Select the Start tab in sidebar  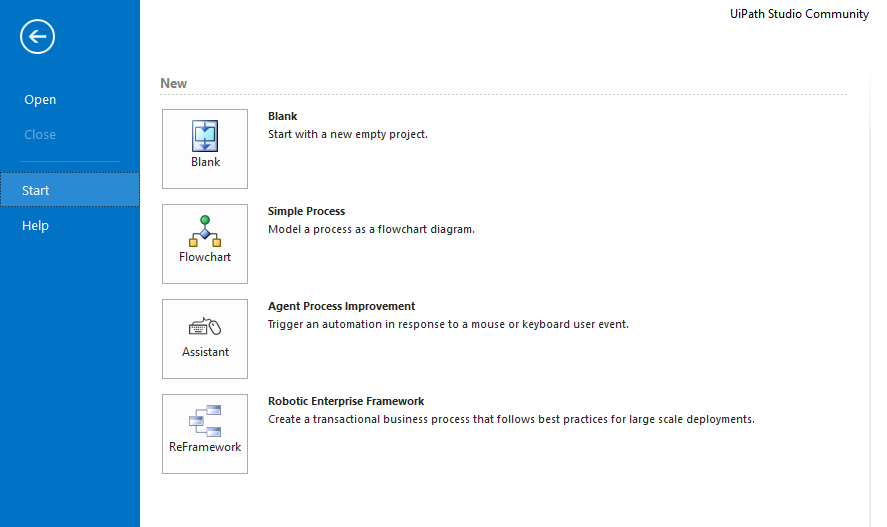[x=36, y=190]
